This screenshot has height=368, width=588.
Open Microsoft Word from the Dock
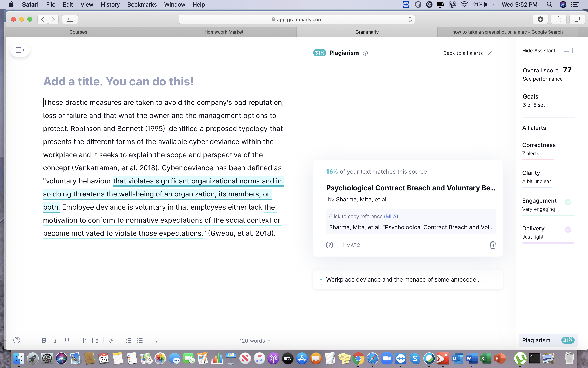coord(471,358)
